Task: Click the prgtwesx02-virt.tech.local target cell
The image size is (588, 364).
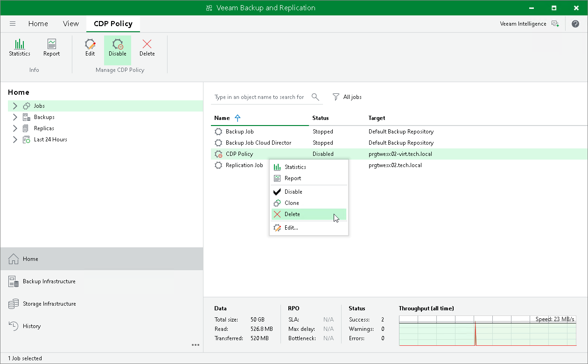Action: (x=400, y=154)
